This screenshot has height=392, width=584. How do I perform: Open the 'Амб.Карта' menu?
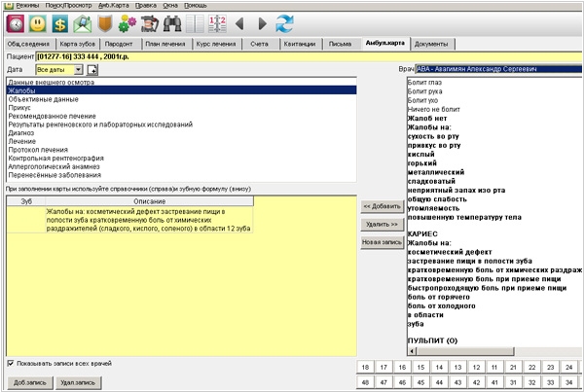[114, 5]
